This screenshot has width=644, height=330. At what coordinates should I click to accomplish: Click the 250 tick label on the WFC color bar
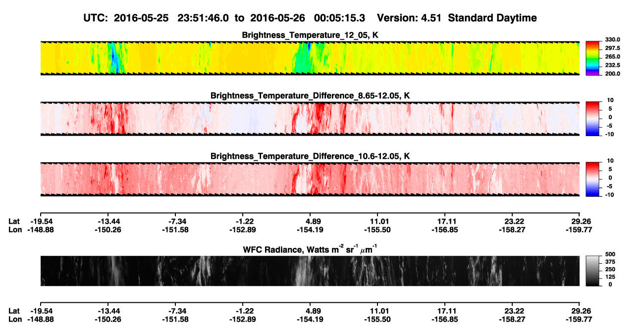pos(610,269)
